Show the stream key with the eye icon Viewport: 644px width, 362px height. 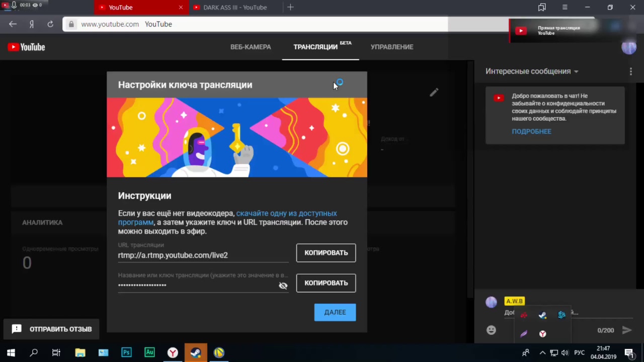coord(283,286)
